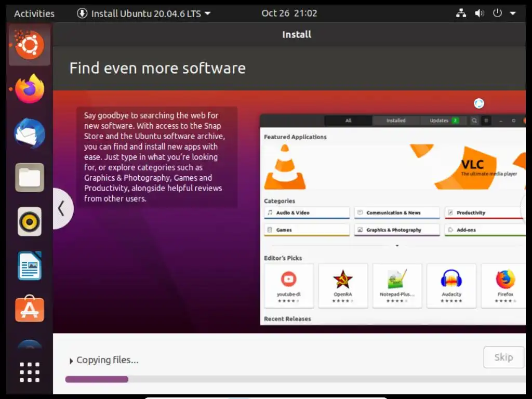Open LibreOffice Writer from the dock
Viewport: 532px width, 399px height.
pos(30,265)
